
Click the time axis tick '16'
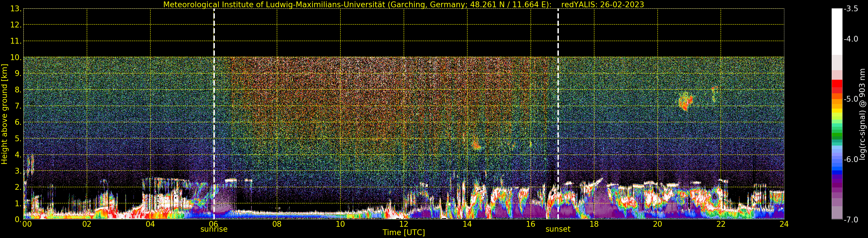click(531, 224)
